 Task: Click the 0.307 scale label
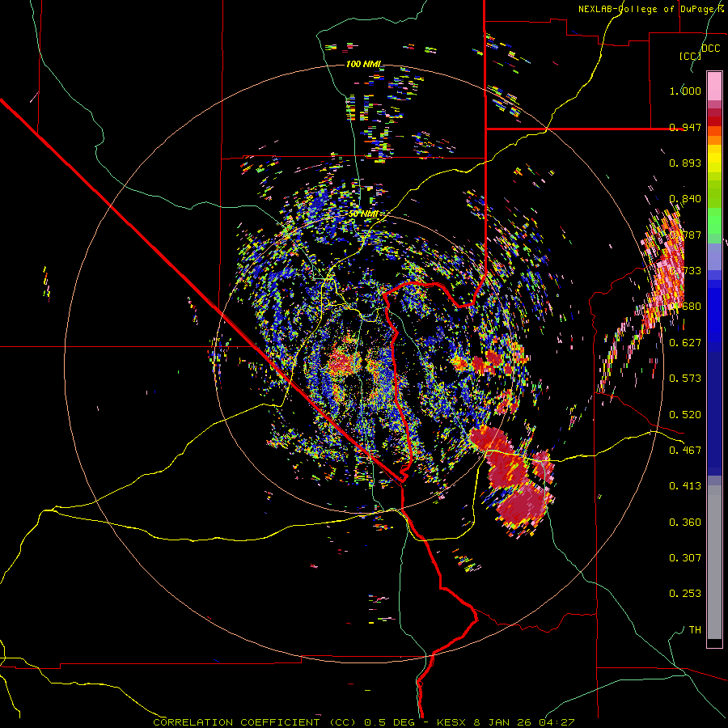[685, 558]
